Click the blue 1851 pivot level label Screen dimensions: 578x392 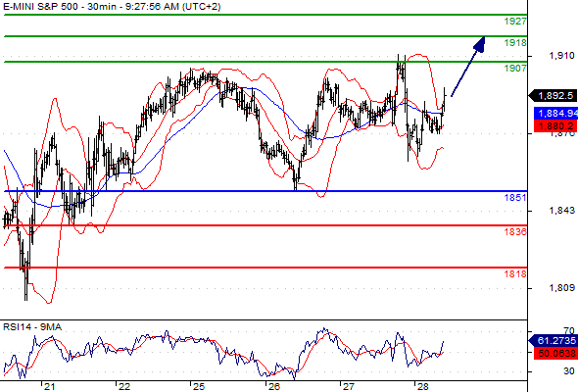point(515,198)
